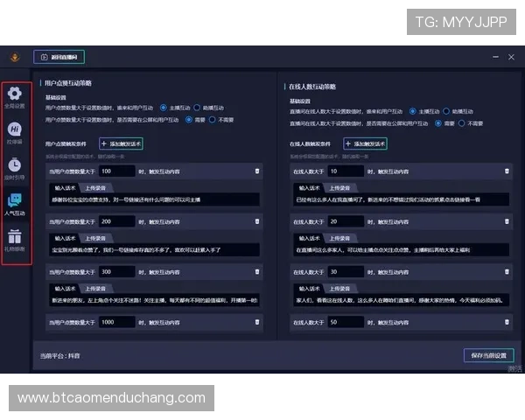
Task: Switch to 上传录音 tab for likes 200
Action: tap(95, 238)
